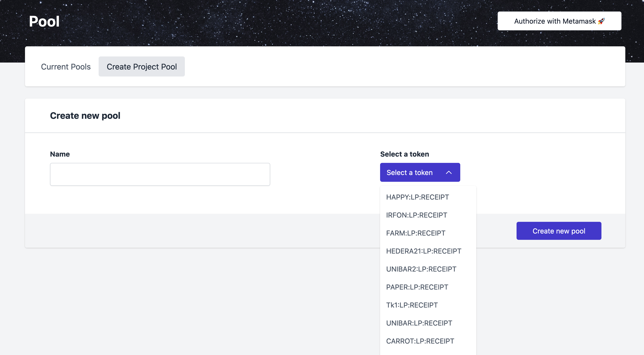This screenshot has height=355, width=644.
Task: Choose UNIBAR2:LP:RECEIPT from the list
Action: coord(421,269)
